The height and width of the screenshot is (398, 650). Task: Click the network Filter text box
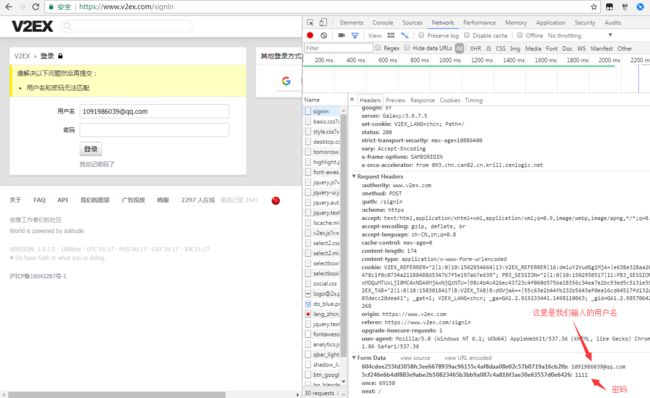[338, 48]
